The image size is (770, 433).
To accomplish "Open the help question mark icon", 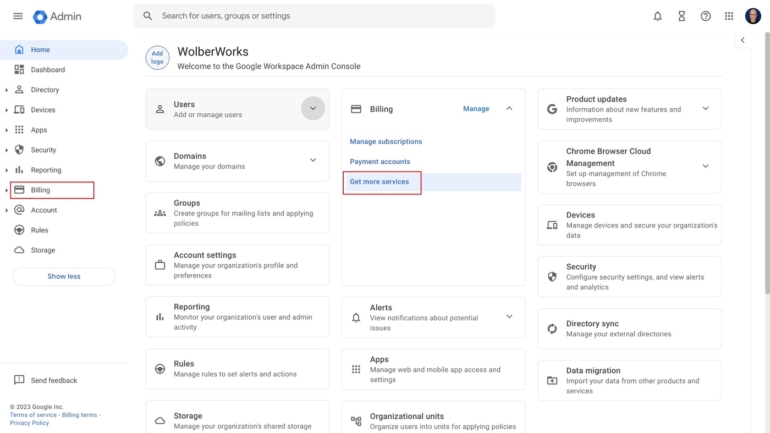I will pos(706,16).
